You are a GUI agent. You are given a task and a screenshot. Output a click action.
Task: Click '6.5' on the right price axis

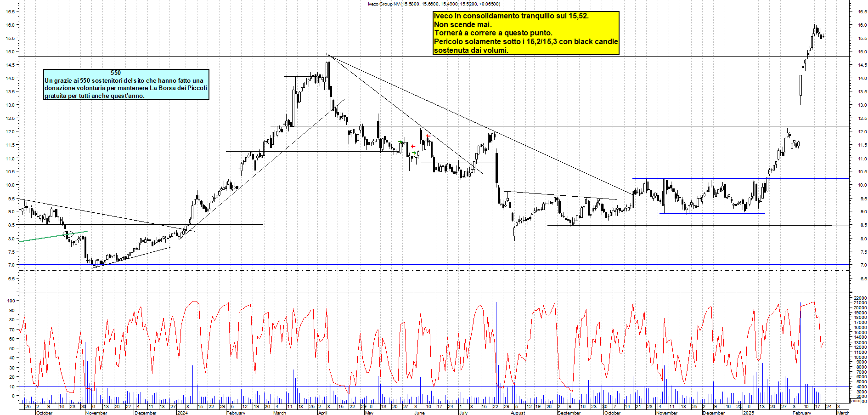863,279
